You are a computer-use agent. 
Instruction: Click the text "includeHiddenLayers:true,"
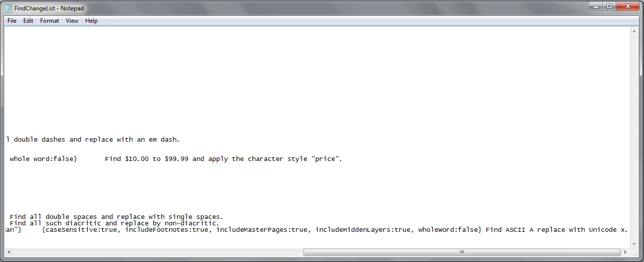click(365, 230)
